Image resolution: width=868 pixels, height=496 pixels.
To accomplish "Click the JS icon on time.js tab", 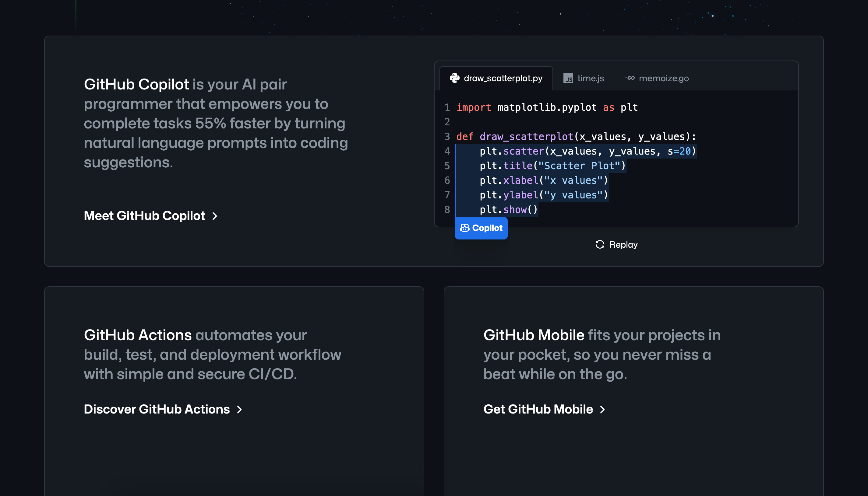I will 568,78.
